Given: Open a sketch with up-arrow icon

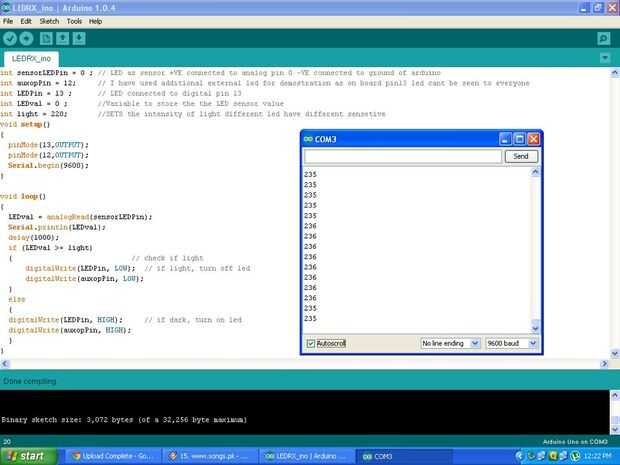Looking at the screenshot, I should coord(62,38).
